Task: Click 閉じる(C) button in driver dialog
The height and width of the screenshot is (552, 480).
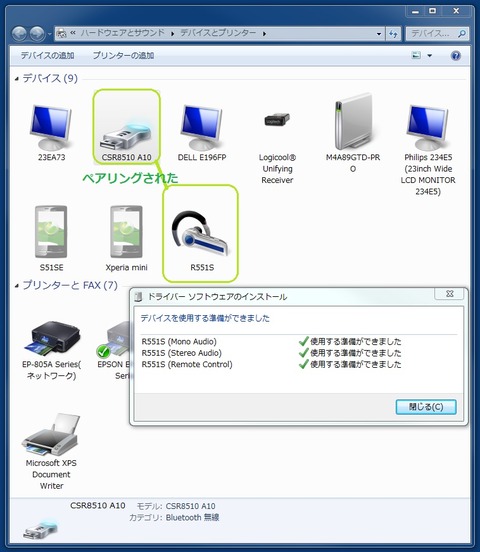Action: pyautogui.click(x=426, y=407)
